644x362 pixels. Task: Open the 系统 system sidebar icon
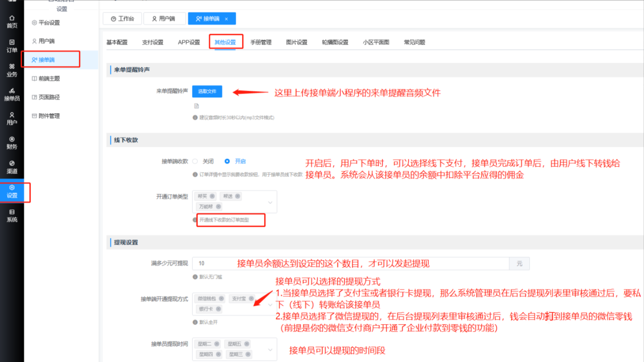coord(12,216)
